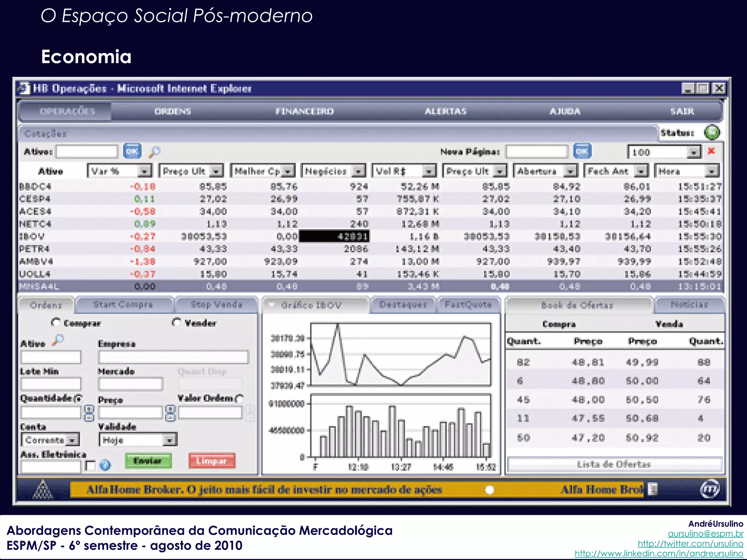Click the Mercado input field

tap(130, 384)
